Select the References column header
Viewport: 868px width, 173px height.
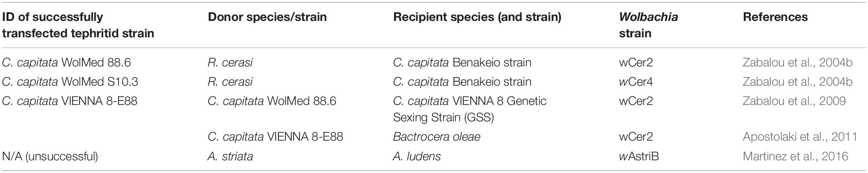click(775, 17)
